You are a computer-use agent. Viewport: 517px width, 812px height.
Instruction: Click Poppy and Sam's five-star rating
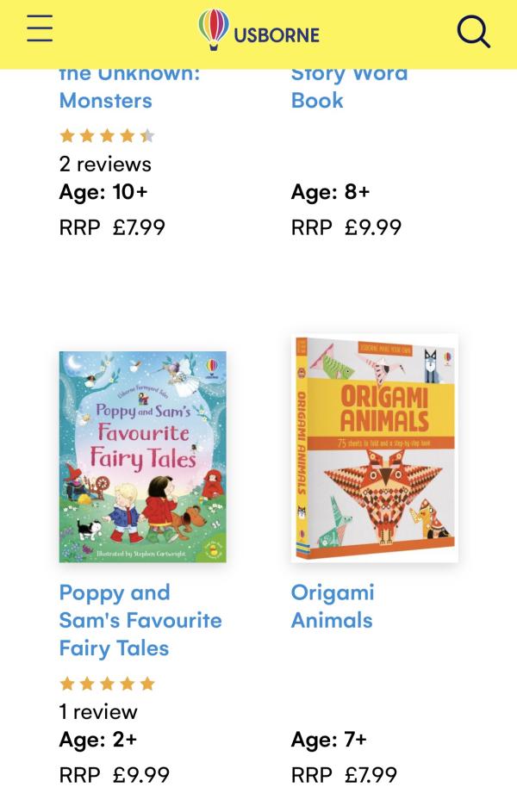(107, 684)
